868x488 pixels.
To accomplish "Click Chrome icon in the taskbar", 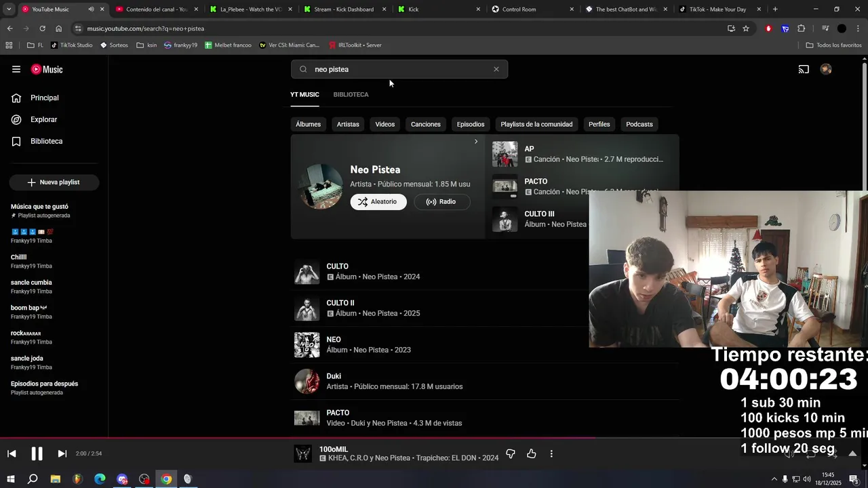I will click(166, 479).
